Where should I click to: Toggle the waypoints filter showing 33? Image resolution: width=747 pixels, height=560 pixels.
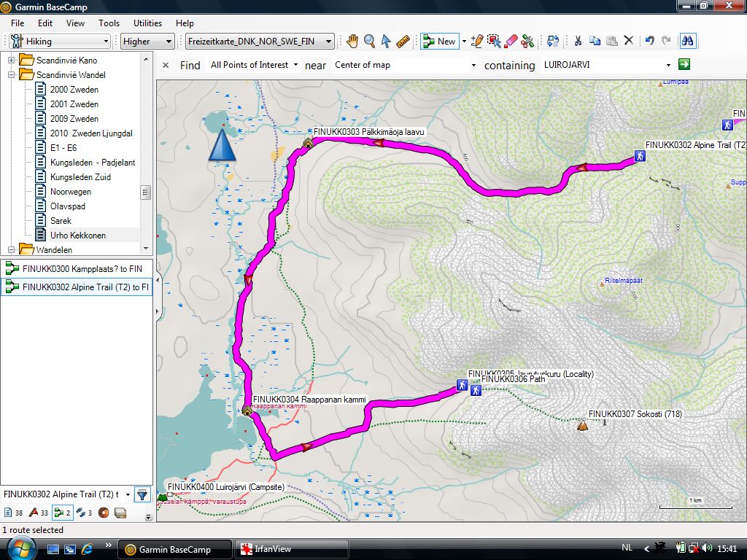[x=38, y=513]
